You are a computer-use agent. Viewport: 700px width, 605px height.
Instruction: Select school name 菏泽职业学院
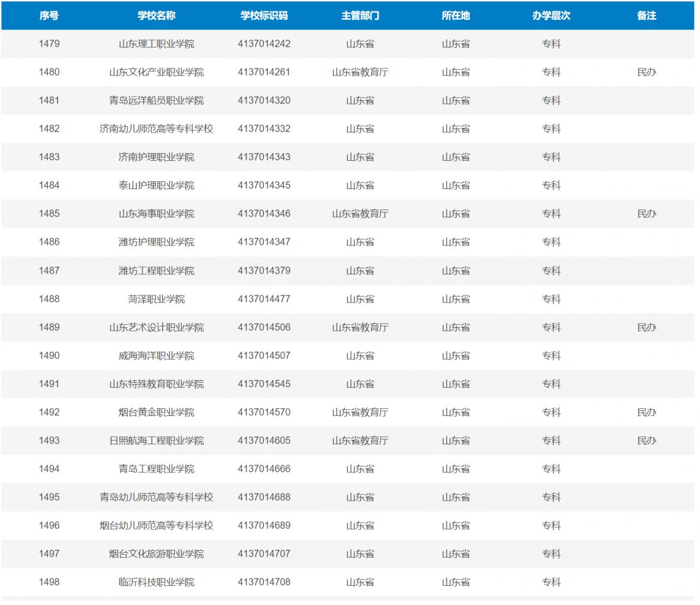156,299
